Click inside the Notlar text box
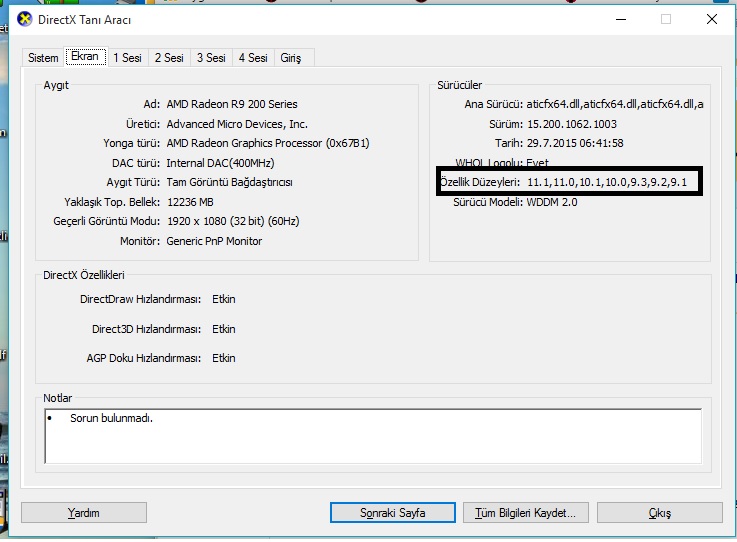 point(370,436)
